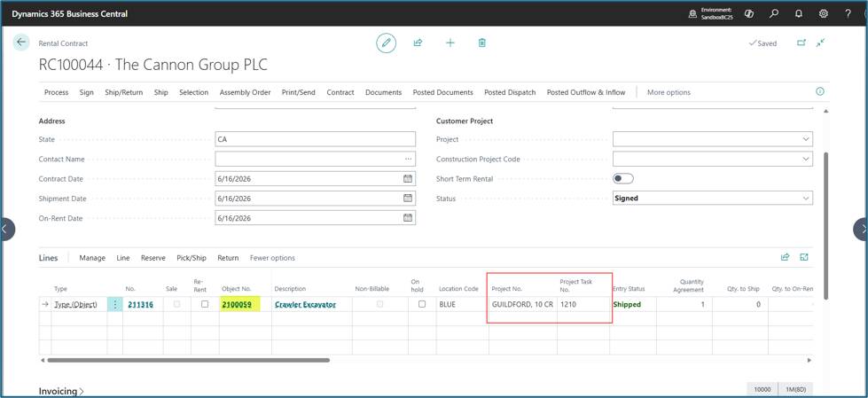
Task: Tick the On hold checkbox on the line
Action: point(422,304)
